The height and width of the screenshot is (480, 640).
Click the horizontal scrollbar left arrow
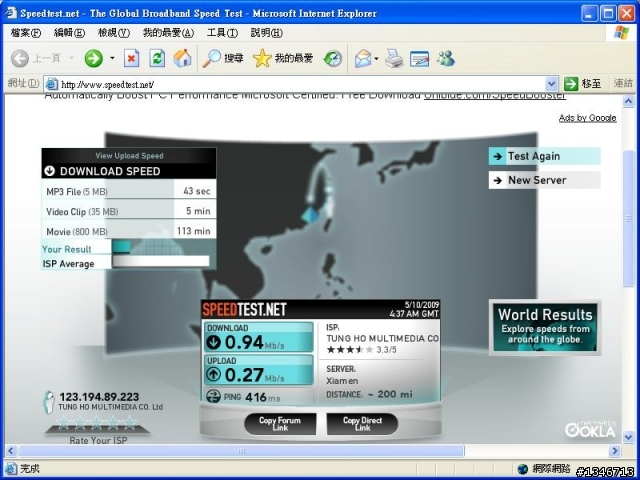[x=11, y=451]
